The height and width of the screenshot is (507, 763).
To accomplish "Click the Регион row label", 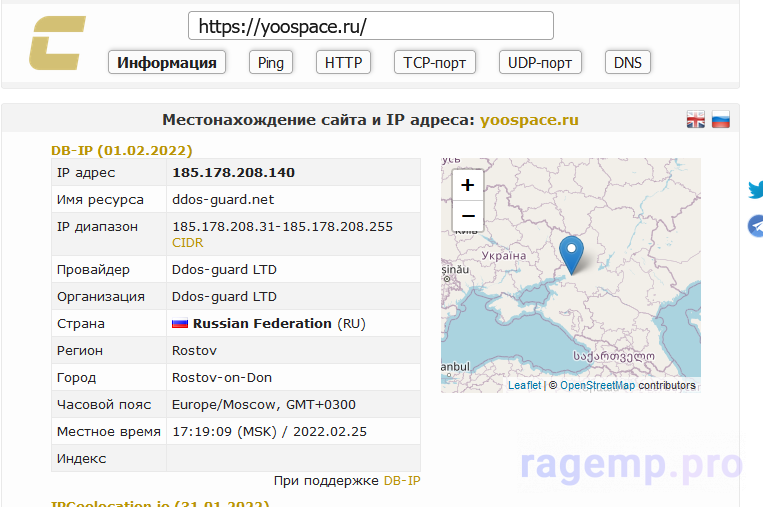I will [80, 351].
